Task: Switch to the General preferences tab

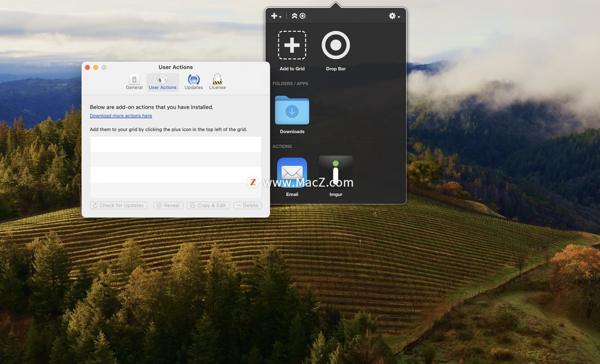Action: pos(134,82)
